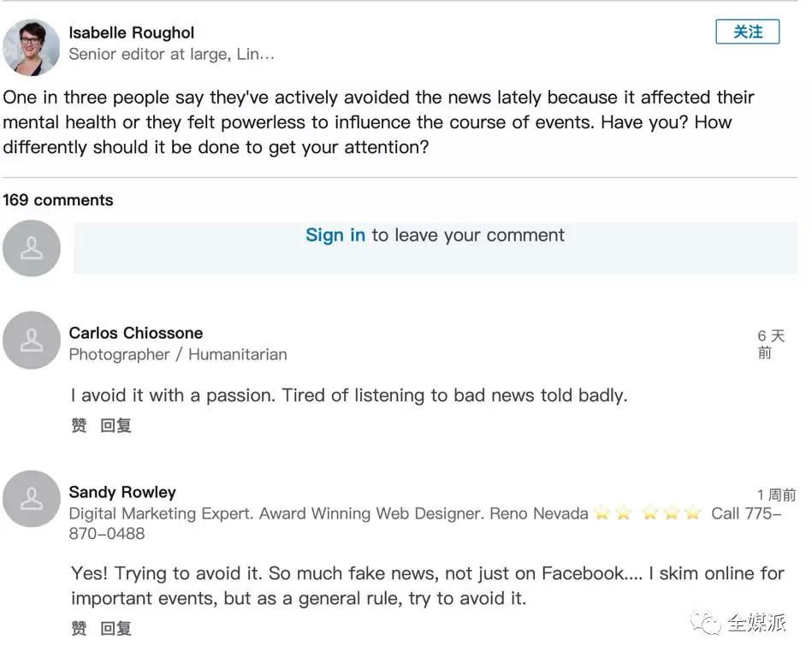Click the star icons in Sandy Rowley's headline
This screenshot has width=812, height=658.
(648, 513)
